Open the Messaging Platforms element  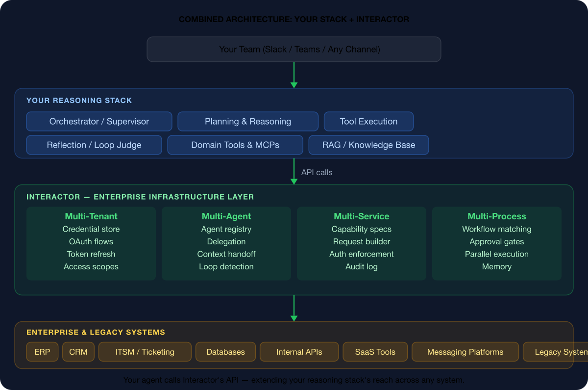pyautogui.click(x=465, y=352)
